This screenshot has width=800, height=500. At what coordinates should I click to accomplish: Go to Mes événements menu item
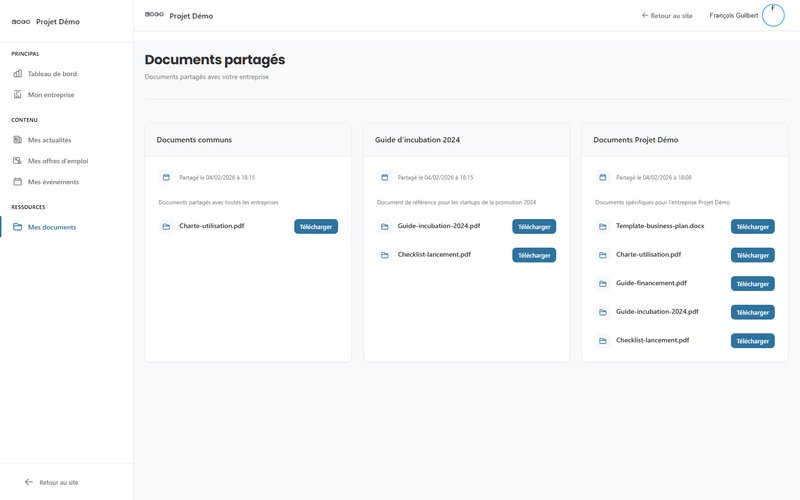tap(53, 182)
